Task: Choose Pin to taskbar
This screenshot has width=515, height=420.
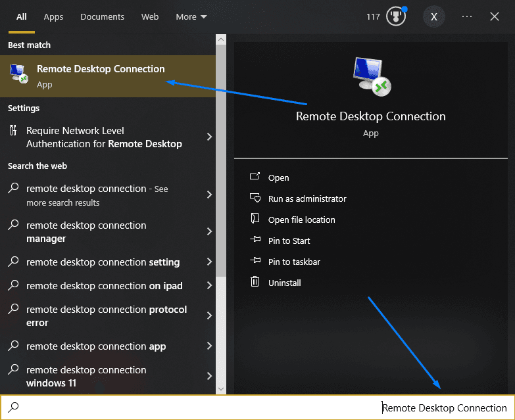Action: click(x=294, y=262)
